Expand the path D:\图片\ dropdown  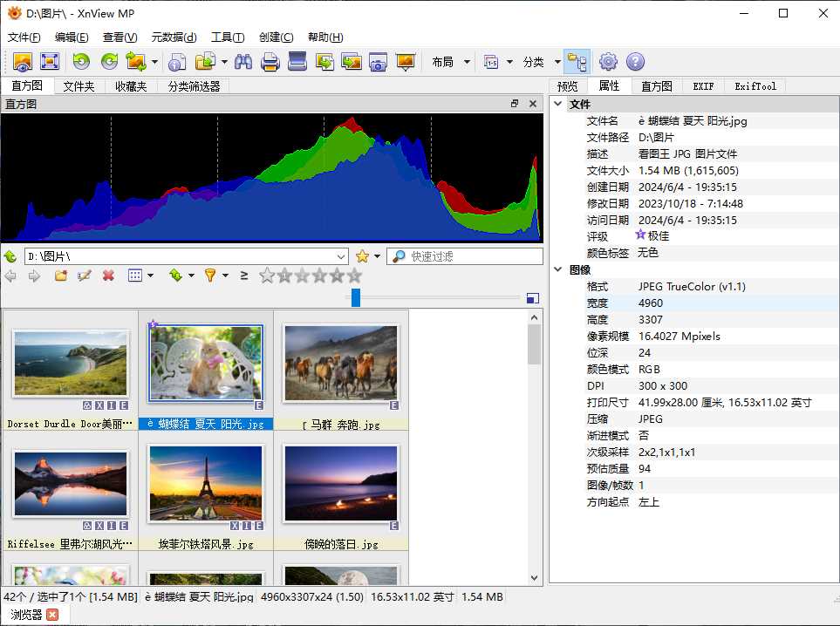point(341,256)
